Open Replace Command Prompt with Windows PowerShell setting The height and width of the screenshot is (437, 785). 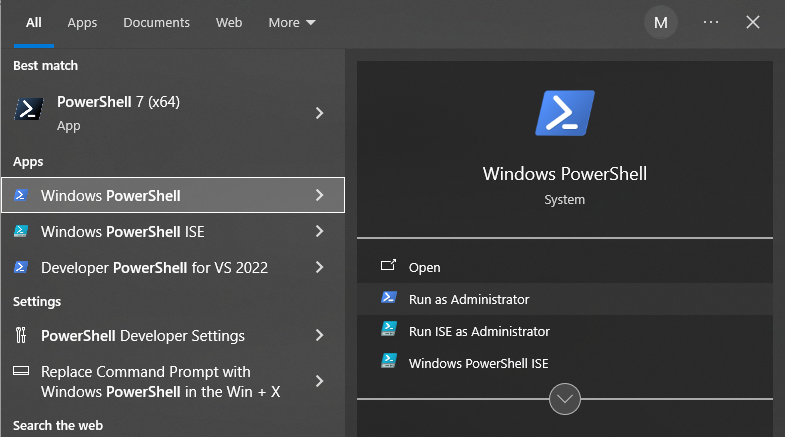click(173, 381)
